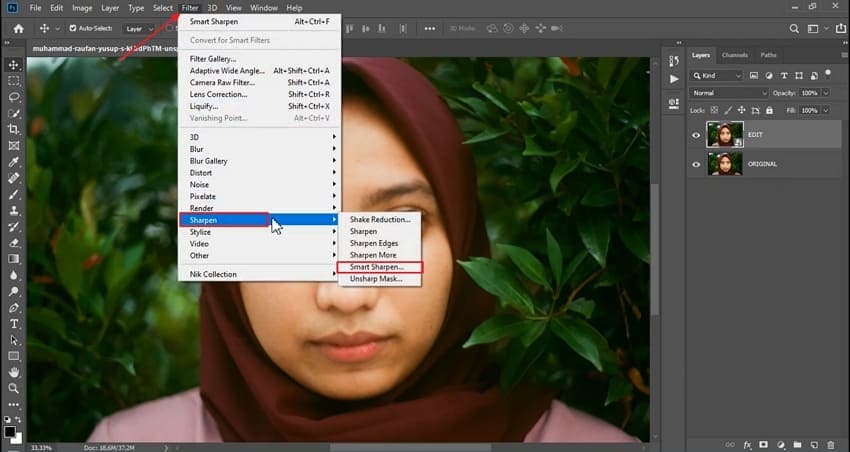Open the Filter menu
Screen dimensions: 850x452
point(190,8)
